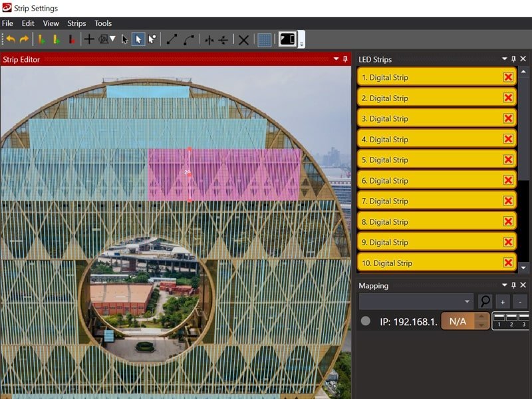
Task: Select 8. Digital Strip entry
Action: (x=437, y=221)
